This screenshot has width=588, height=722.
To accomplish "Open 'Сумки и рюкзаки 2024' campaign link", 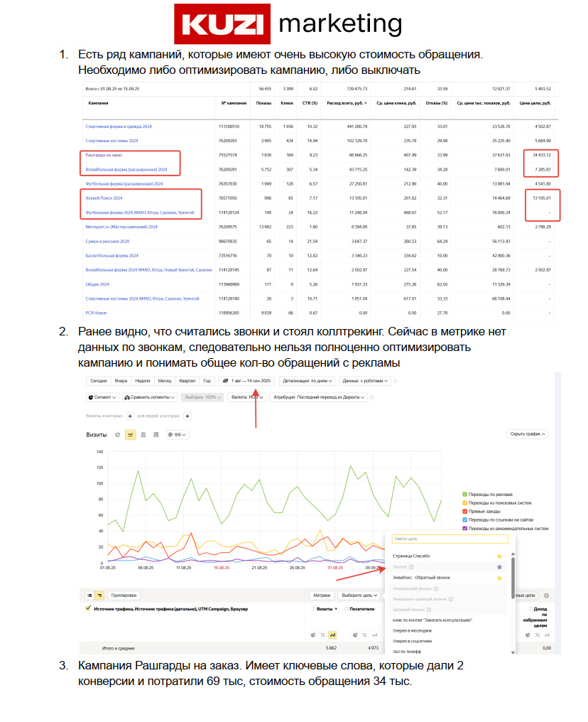I will coord(107,242).
